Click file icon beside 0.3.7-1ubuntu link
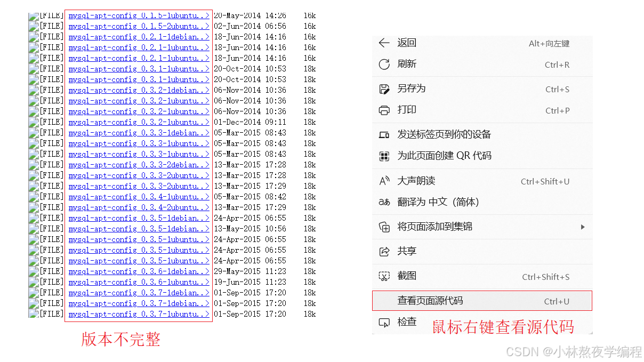 33,313
